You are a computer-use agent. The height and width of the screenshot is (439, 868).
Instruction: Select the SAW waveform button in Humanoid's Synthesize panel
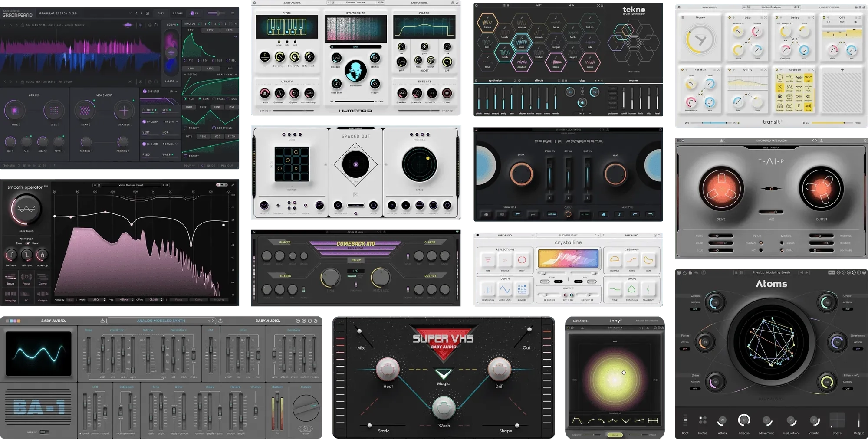point(355,47)
